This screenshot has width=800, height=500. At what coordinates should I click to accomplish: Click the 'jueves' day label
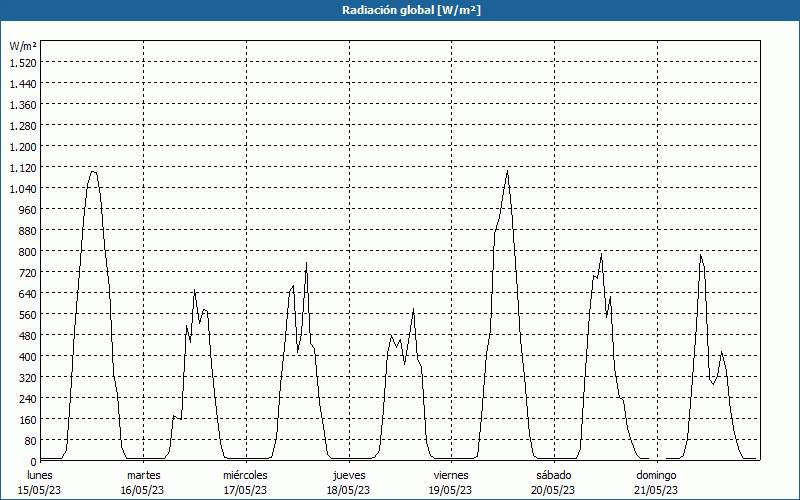(x=349, y=475)
